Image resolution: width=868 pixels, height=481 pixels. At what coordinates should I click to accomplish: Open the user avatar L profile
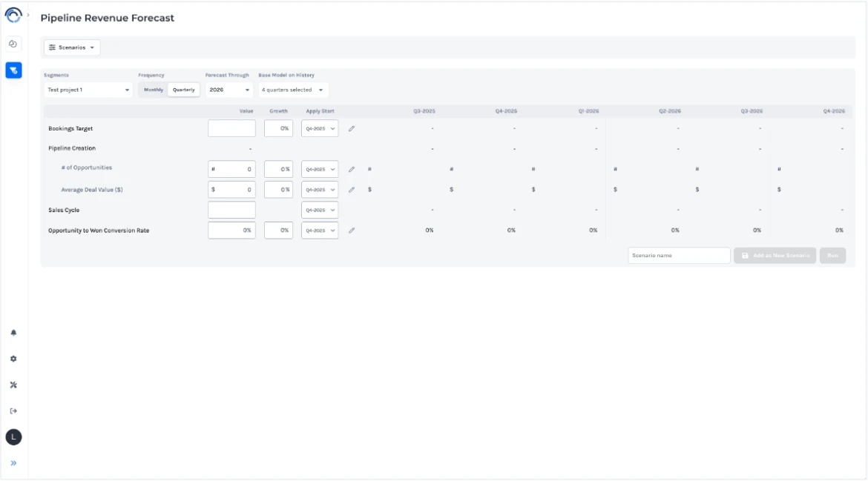[x=13, y=437]
